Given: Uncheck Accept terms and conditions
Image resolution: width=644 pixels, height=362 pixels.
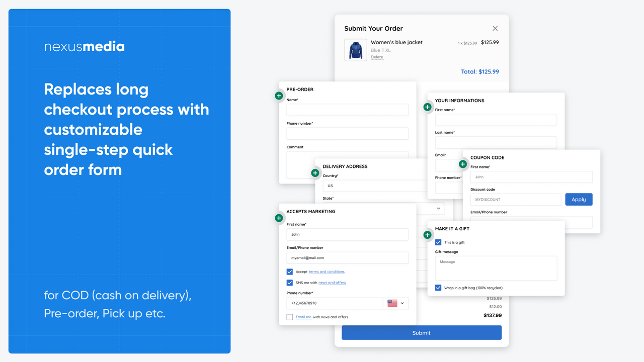Looking at the screenshot, I should (x=289, y=271).
